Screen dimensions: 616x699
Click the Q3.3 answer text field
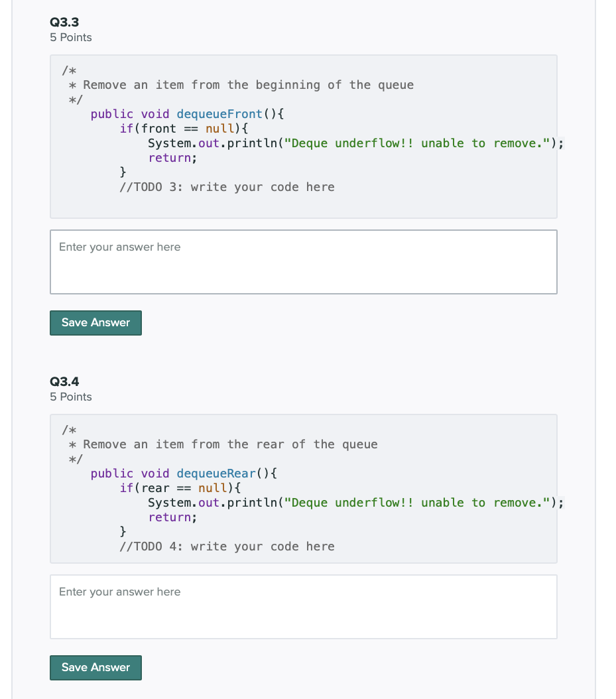click(304, 262)
